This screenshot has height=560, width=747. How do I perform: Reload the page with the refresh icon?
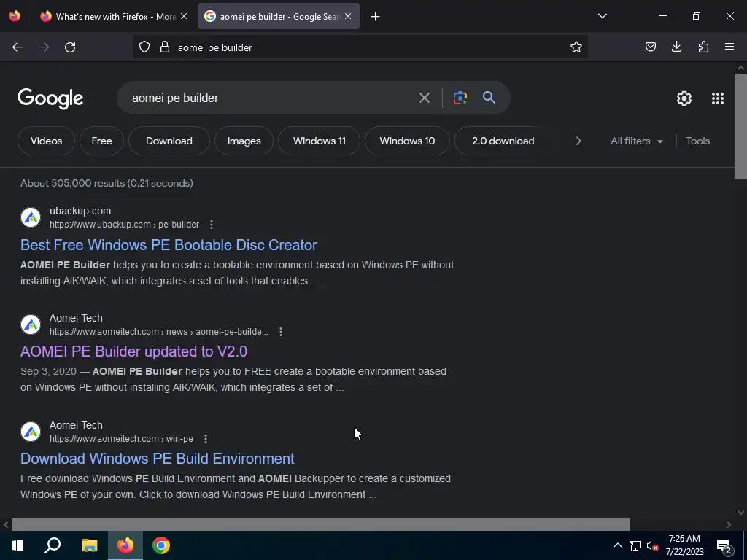[x=70, y=47]
